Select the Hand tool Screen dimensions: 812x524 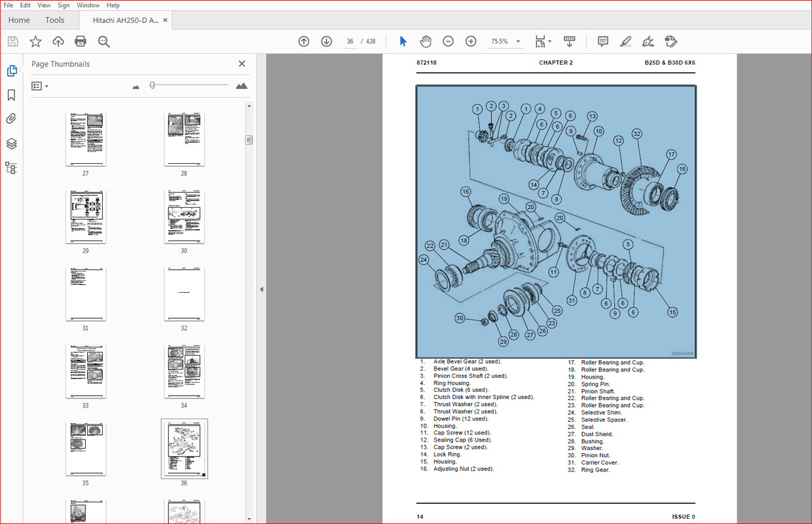point(426,41)
